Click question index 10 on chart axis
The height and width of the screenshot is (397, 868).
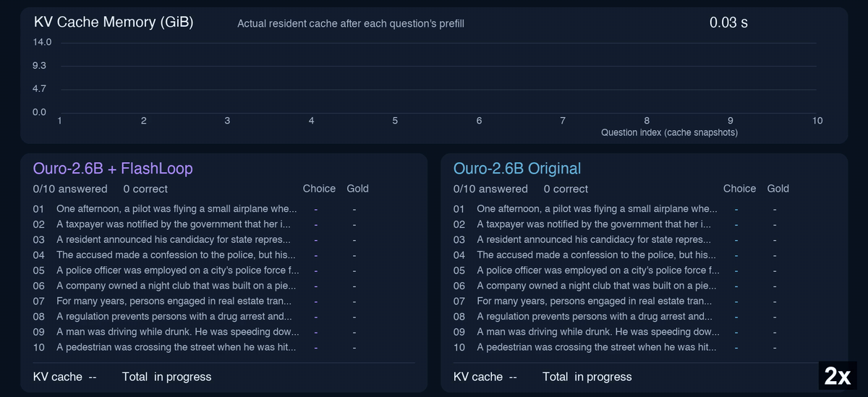coord(817,121)
